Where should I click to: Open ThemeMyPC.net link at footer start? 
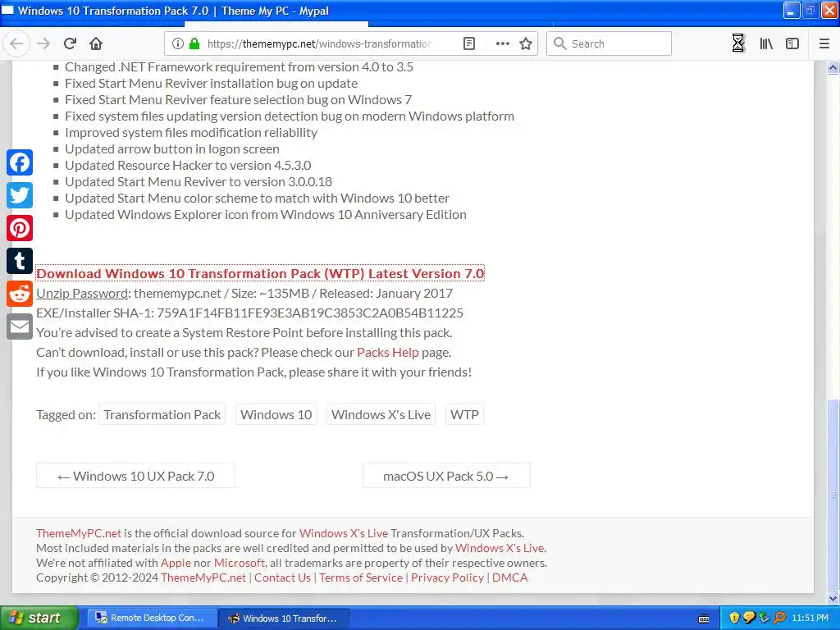[x=79, y=533]
